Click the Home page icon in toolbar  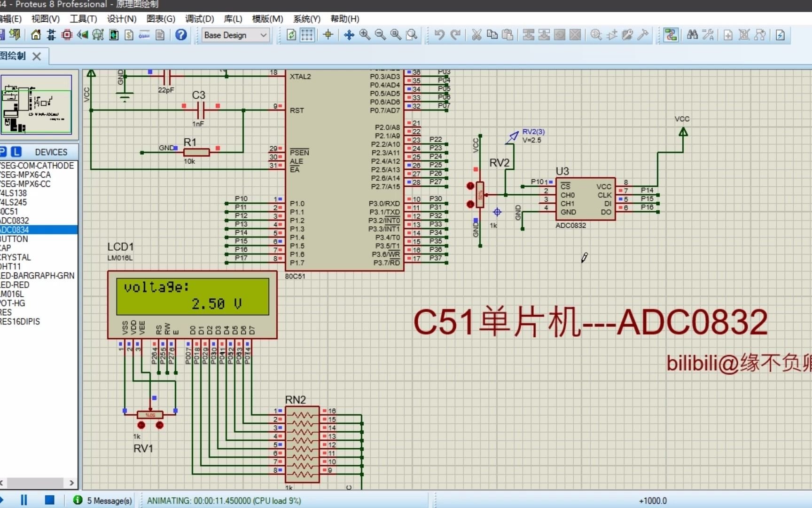[x=36, y=35]
